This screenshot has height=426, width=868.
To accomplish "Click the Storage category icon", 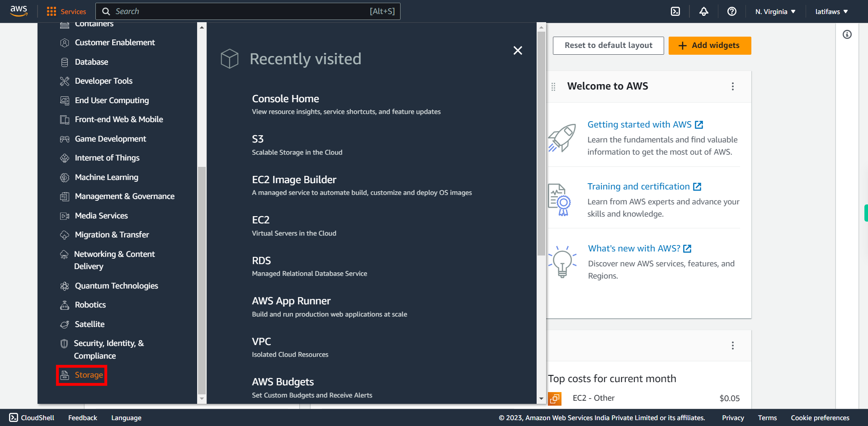I will [65, 375].
